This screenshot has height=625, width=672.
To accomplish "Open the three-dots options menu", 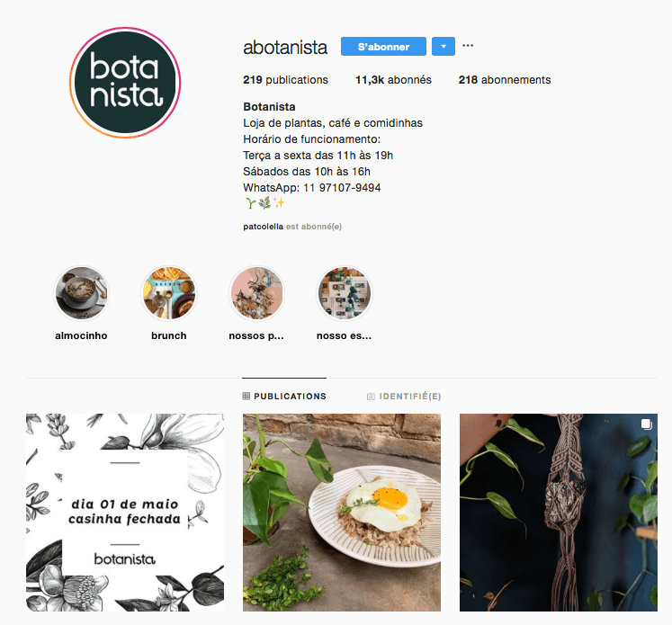I will (x=468, y=45).
